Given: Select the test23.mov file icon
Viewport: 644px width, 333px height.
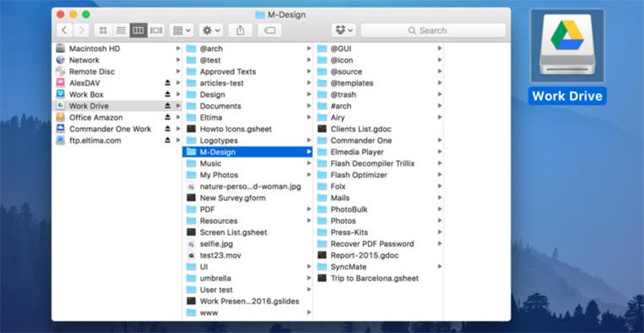Looking at the screenshot, I should tap(191, 255).
